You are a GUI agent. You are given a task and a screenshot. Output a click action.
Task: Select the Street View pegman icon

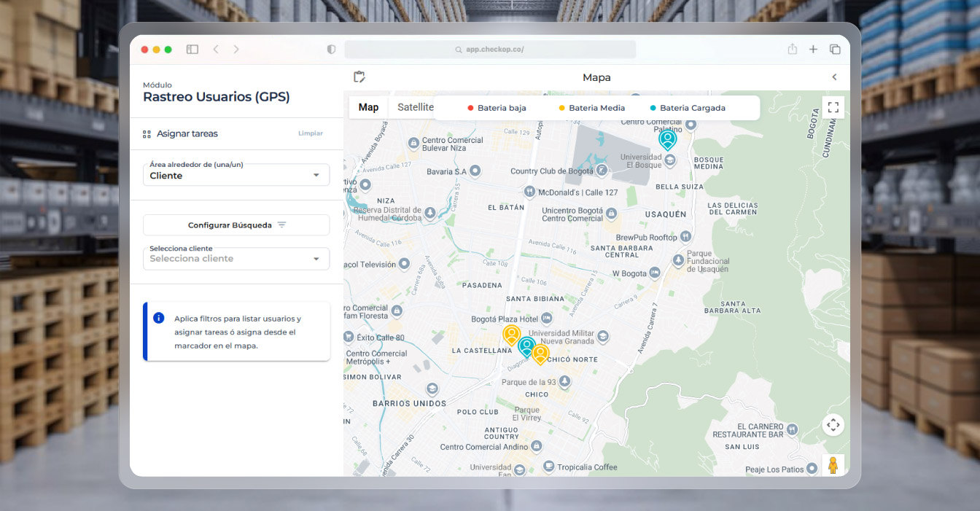point(833,464)
